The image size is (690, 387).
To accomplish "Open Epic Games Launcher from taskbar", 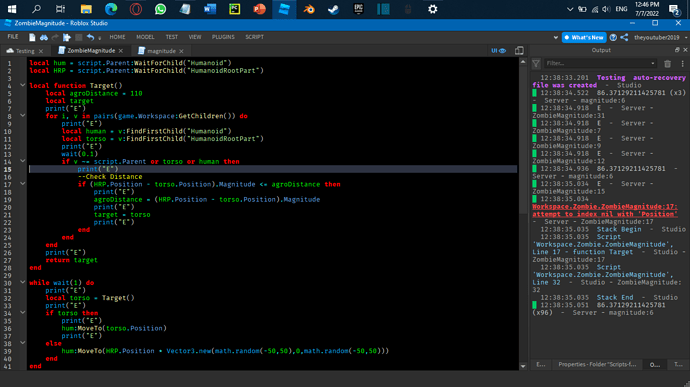I will [x=358, y=9].
